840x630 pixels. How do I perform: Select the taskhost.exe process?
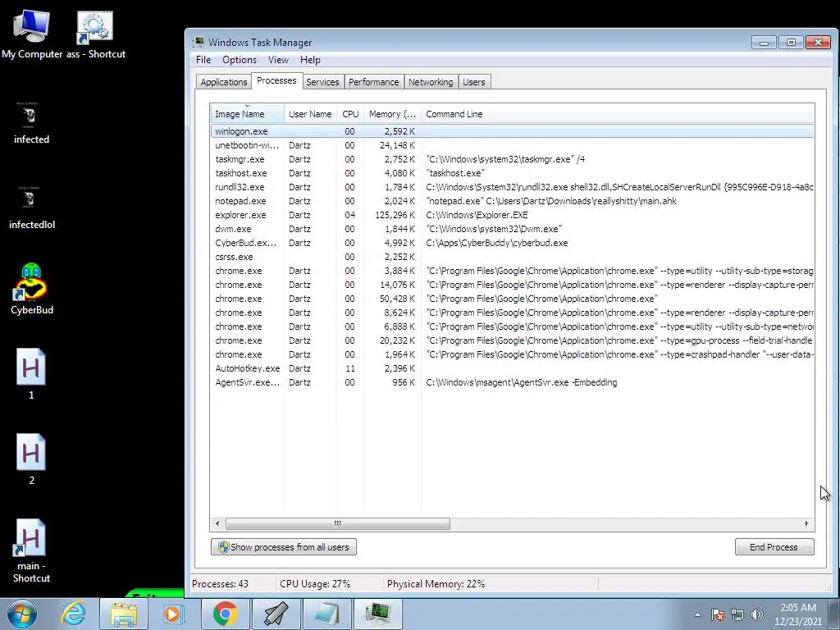coord(512,173)
